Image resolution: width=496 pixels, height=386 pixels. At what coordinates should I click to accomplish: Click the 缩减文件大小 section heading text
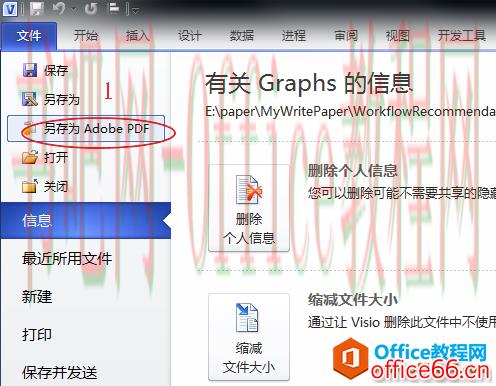352,299
